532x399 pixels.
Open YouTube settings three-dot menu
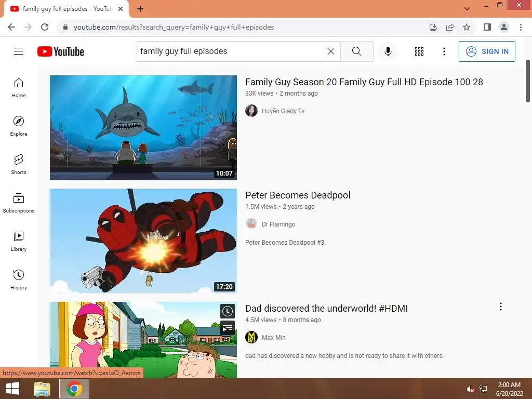444,51
